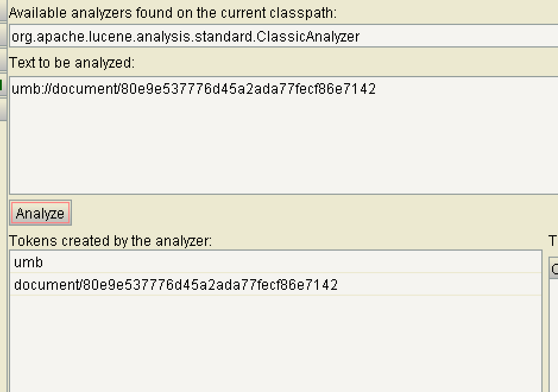
Task: Click the left-edge element beside the analyzer field
Action: point(2,36)
